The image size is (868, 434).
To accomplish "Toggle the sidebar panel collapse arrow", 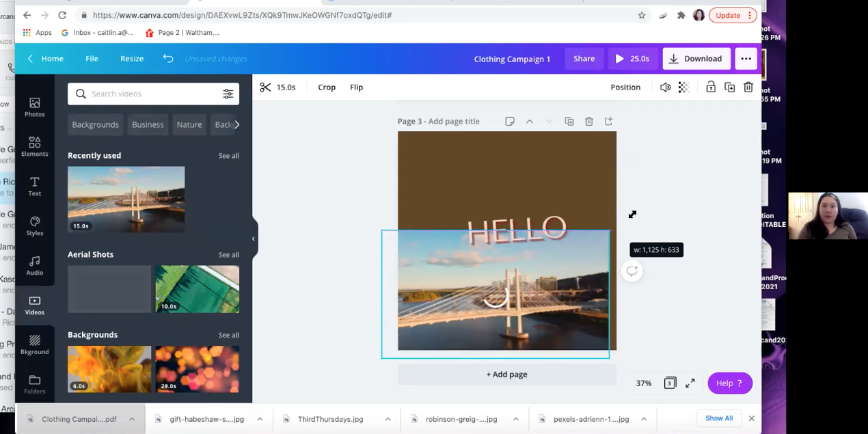I will click(x=254, y=239).
